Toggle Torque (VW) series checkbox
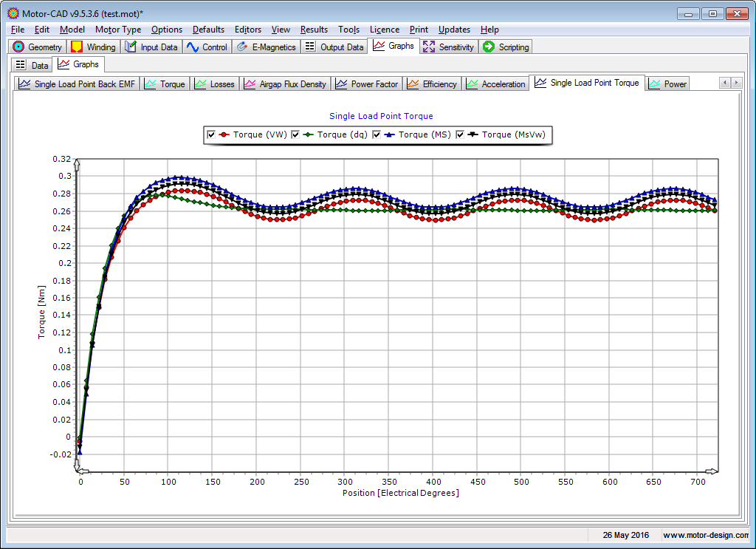Screen dimensions: 756x549 click(x=211, y=134)
